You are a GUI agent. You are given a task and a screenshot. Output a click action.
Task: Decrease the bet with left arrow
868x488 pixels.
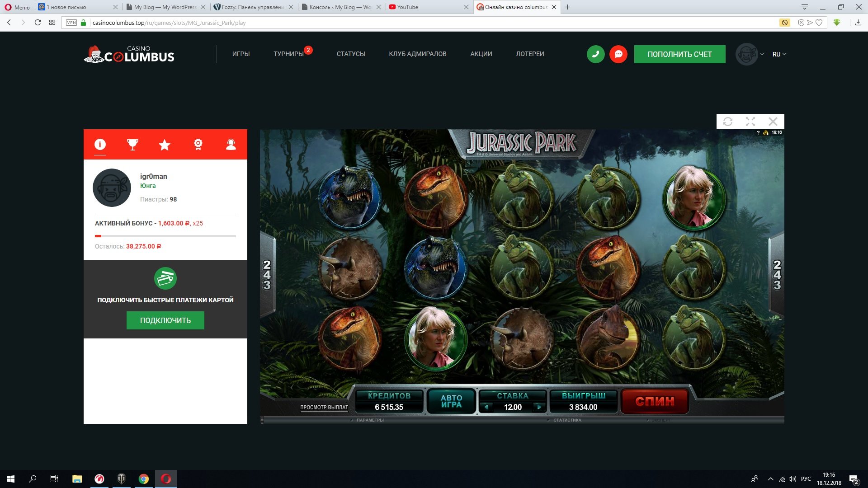pyautogui.click(x=486, y=407)
